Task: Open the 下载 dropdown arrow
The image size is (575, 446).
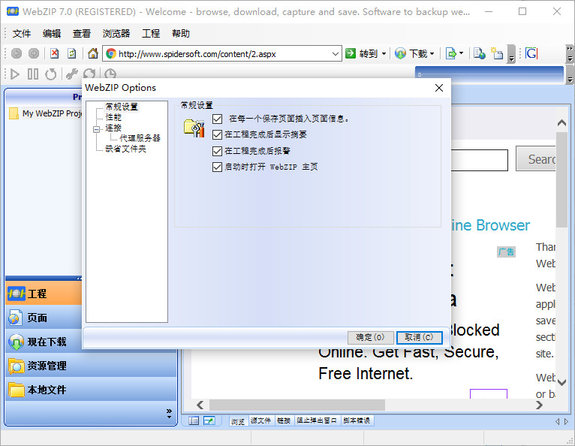Action: click(432, 54)
